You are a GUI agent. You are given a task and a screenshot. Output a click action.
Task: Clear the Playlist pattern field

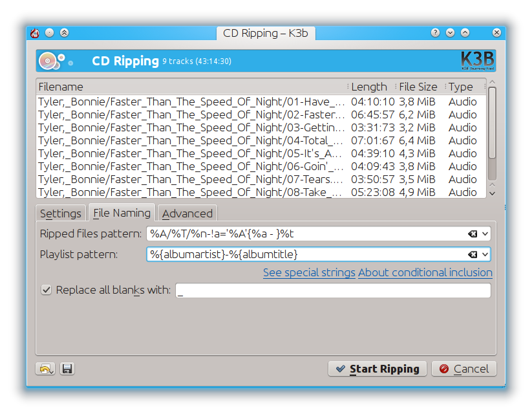pyautogui.click(x=473, y=254)
